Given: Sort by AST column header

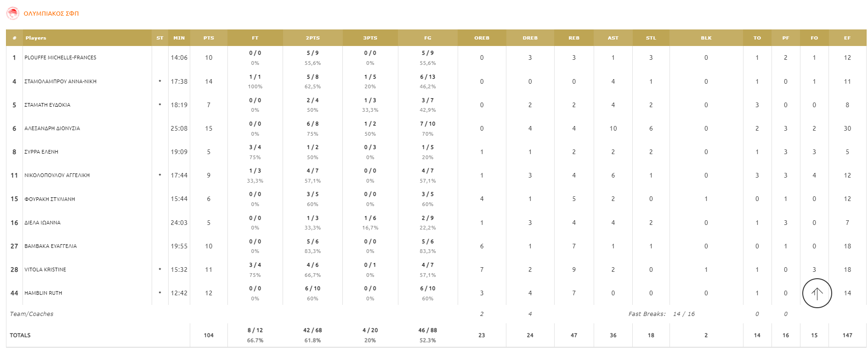Looking at the screenshot, I should pos(613,38).
